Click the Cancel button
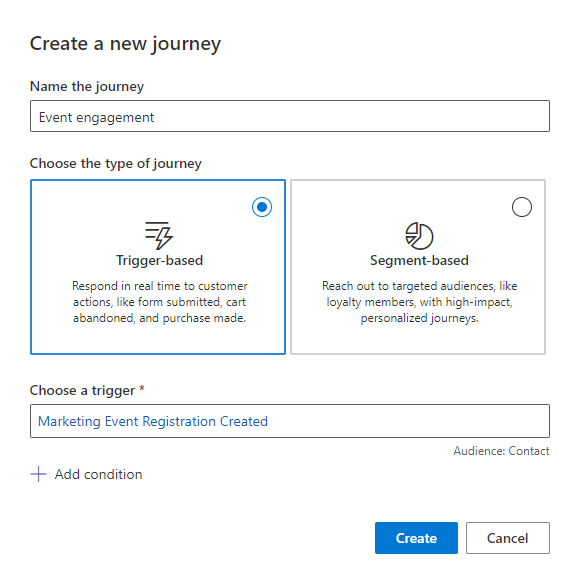 pos(508,538)
